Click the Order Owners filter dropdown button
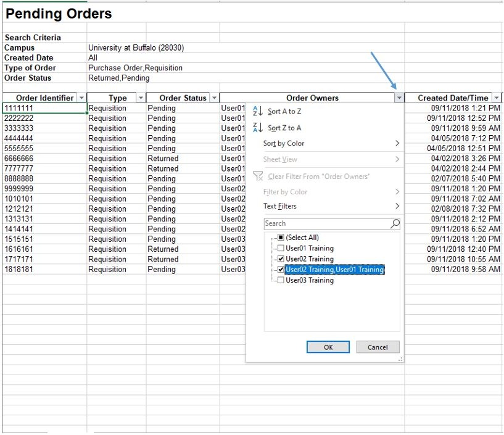504x435 pixels. click(x=399, y=98)
